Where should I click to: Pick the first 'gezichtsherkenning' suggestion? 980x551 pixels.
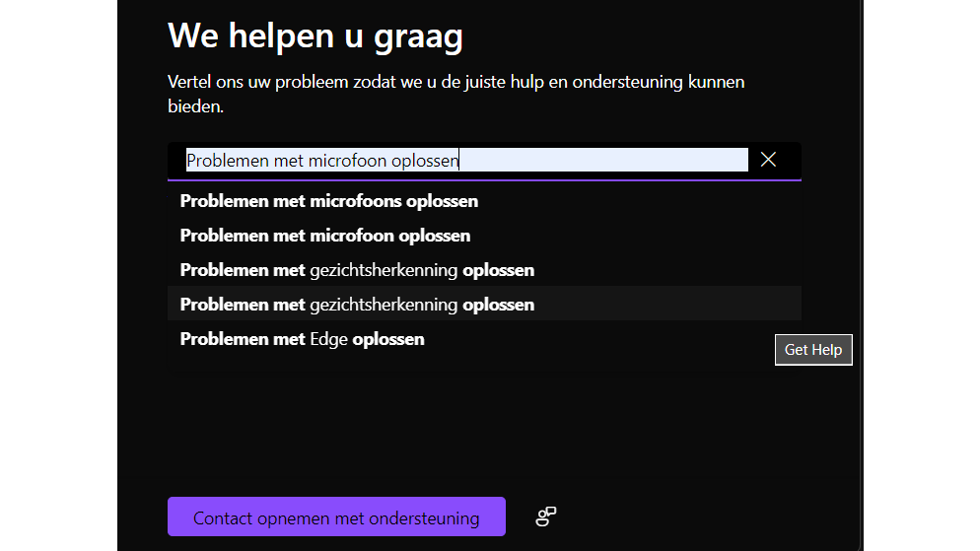[x=357, y=270]
